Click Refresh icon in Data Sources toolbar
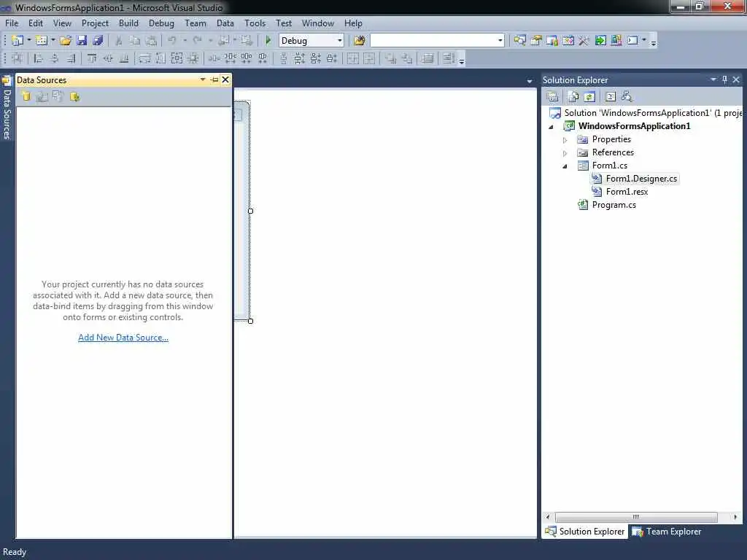747x560 pixels. (75, 97)
